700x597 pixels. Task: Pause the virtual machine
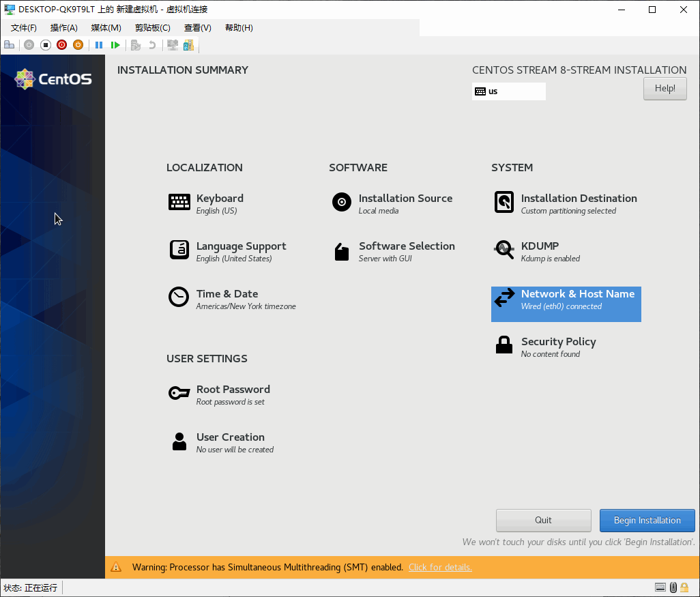[x=99, y=44]
